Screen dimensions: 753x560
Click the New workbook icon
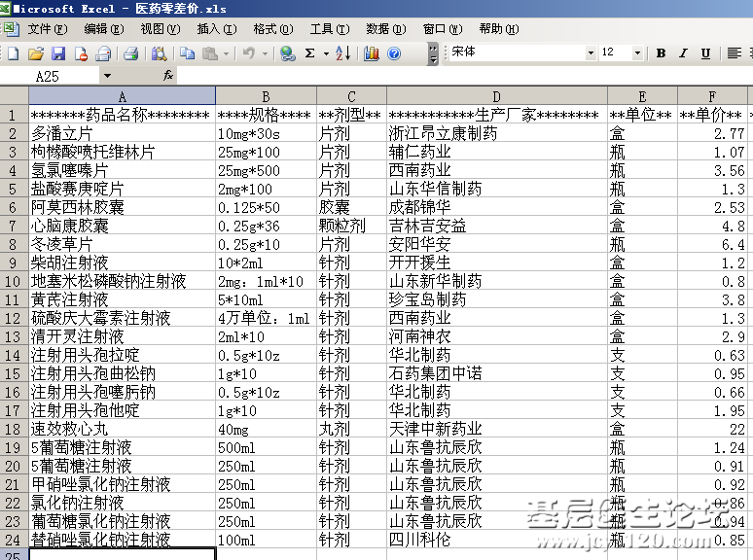pyautogui.click(x=13, y=53)
